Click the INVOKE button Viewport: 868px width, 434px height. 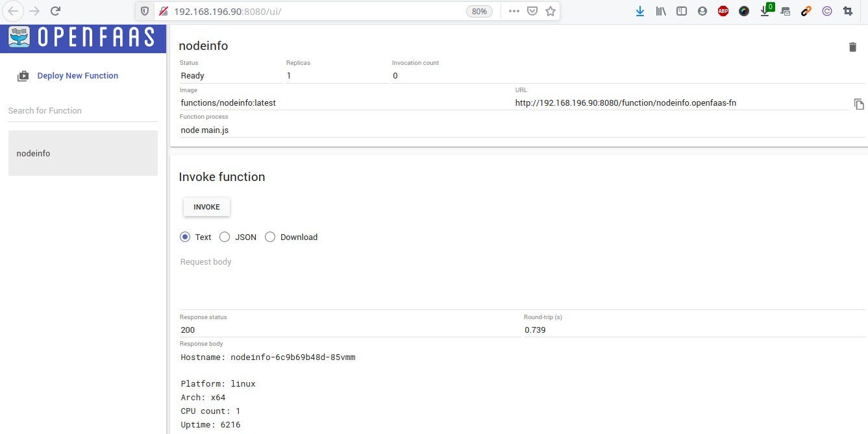206,207
